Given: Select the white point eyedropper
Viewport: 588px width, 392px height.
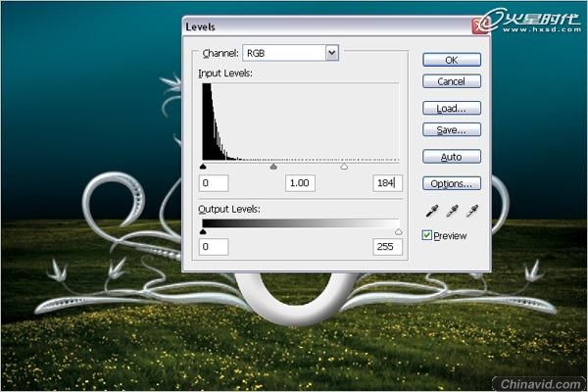Looking at the screenshot, I should coord(472,211).
